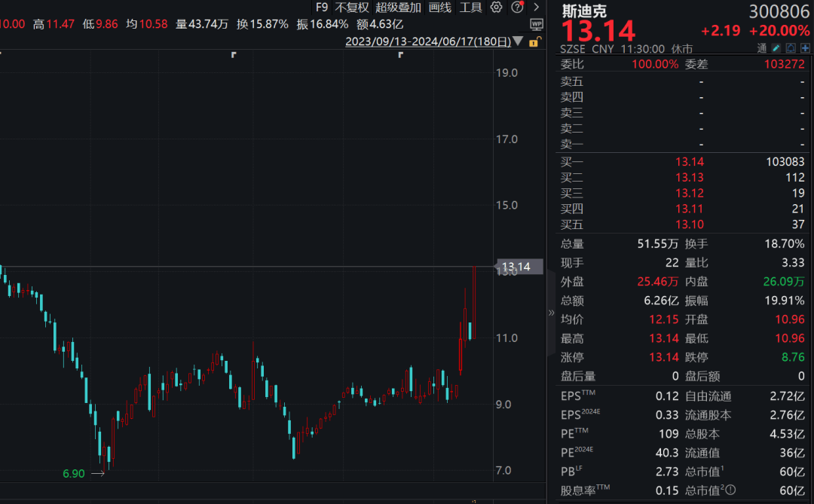
Task: Open chart settings gear icon
Action: [x=496, y=8]
